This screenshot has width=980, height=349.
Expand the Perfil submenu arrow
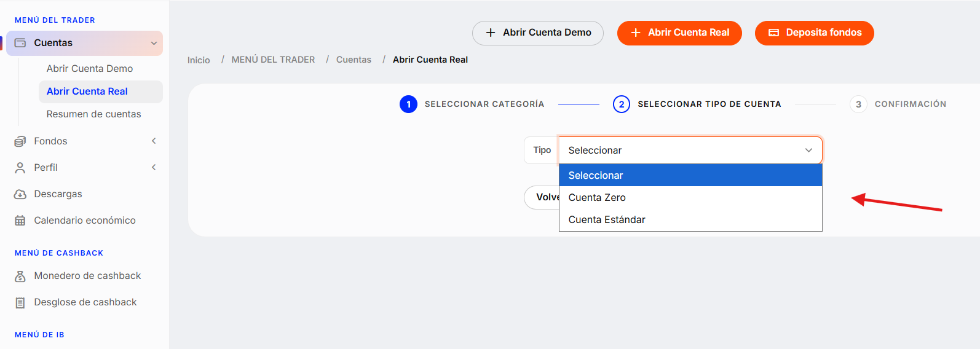(154, 167)
